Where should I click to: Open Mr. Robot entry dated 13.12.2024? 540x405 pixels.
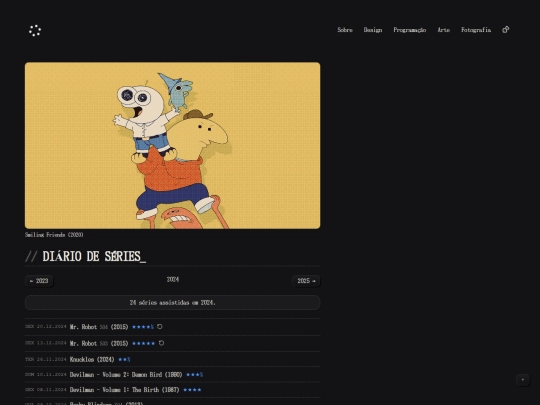coord(99,343)
